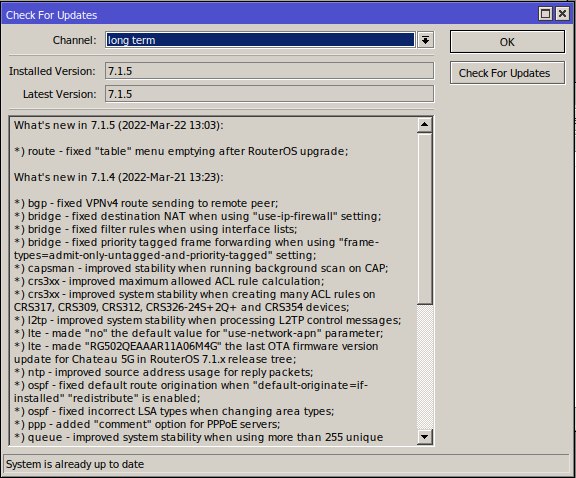Click the Latest Version field
The width and height of the screenshot is (576, 478).
[x=269, y=94]
